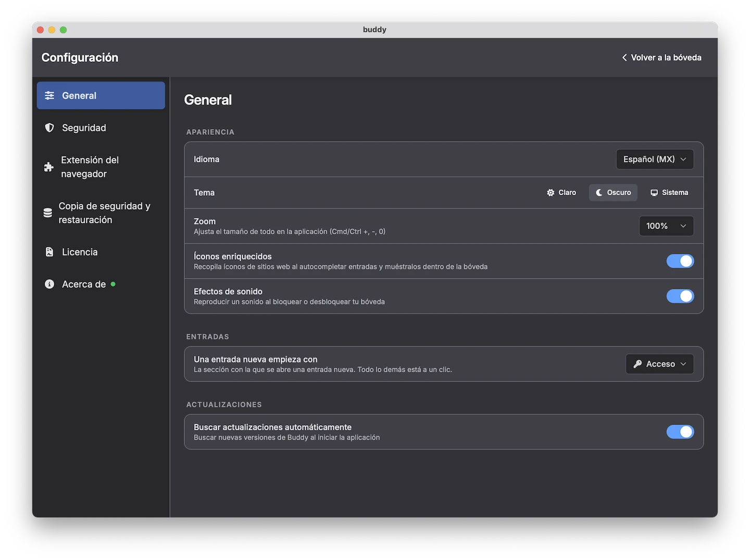The width and height of the screenshot is (750, 560).
Task: Click the yellow macOS minimize button
Action: pyautogui.click(x=52, y=30)
